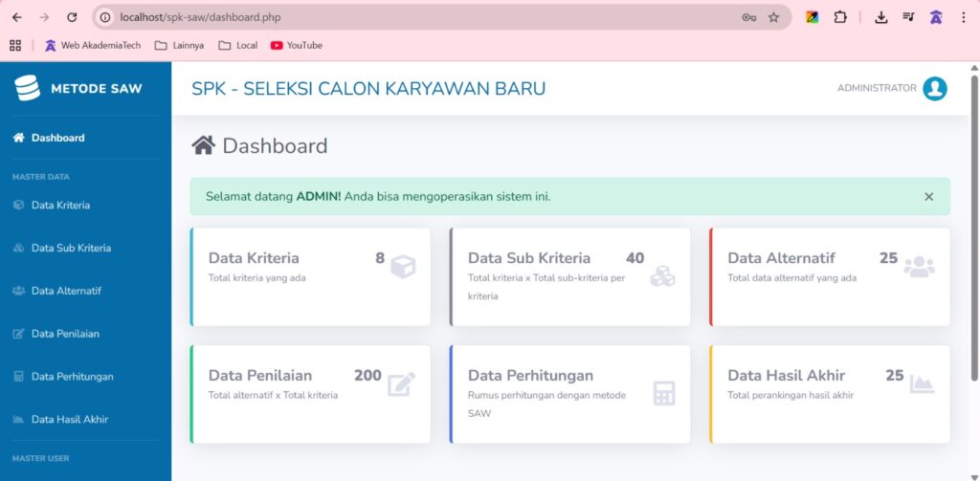Image resolution: width=980 pixels, height=481 pixels.
Task: Click the calculator icon on Data Perhitungan card
Action: (664, 393)
